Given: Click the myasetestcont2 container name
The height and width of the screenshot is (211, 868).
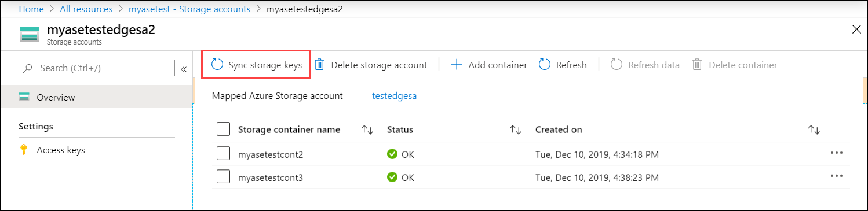Looking at the screenshot, I should click(x=271, y=154).
